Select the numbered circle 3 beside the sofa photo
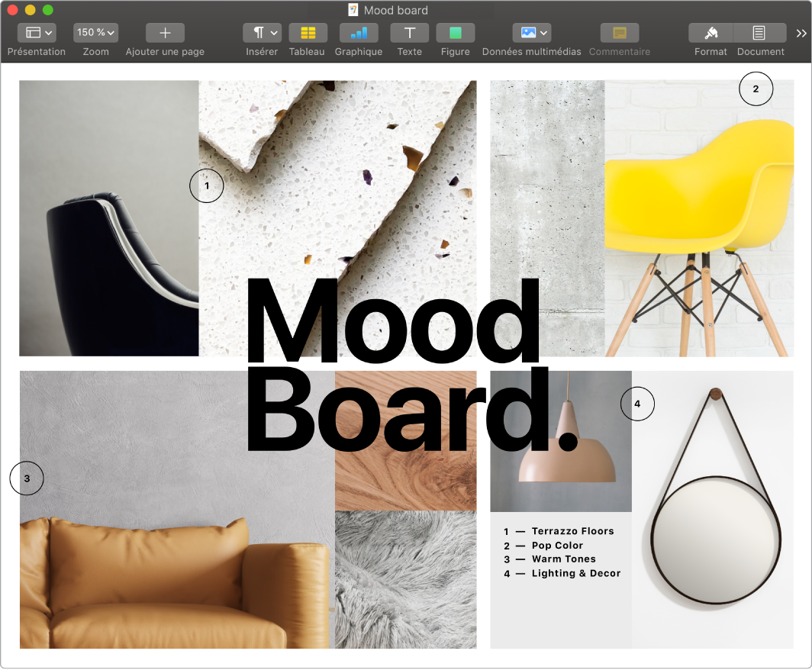Image resolution: width=812 pixels, height=670 pixels. (x=27, y=478)
